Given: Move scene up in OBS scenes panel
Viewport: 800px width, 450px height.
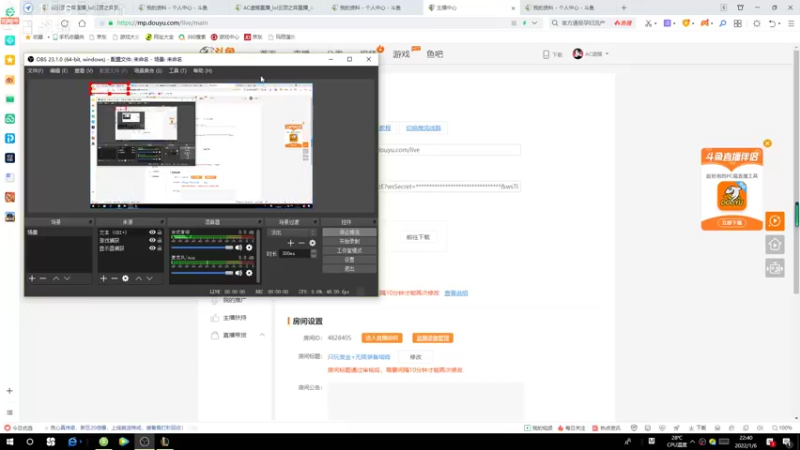Looking at the screenshot, I should [x=56, y=279].
